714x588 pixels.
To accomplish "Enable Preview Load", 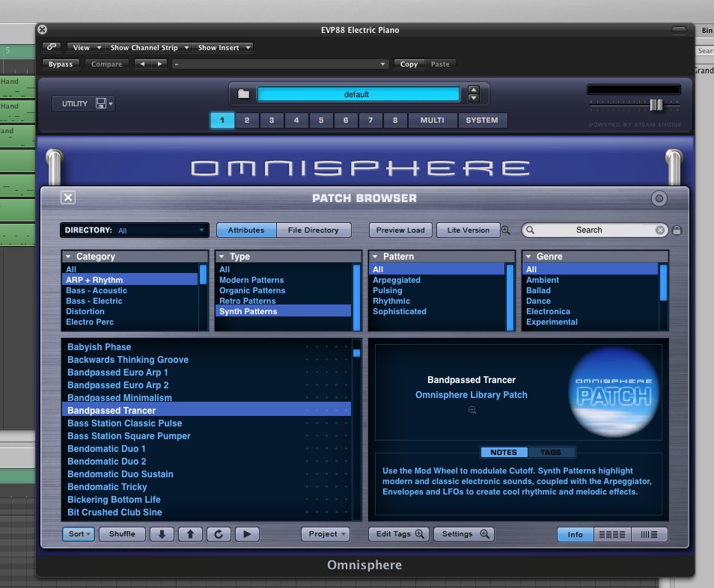I will [400, 230].
